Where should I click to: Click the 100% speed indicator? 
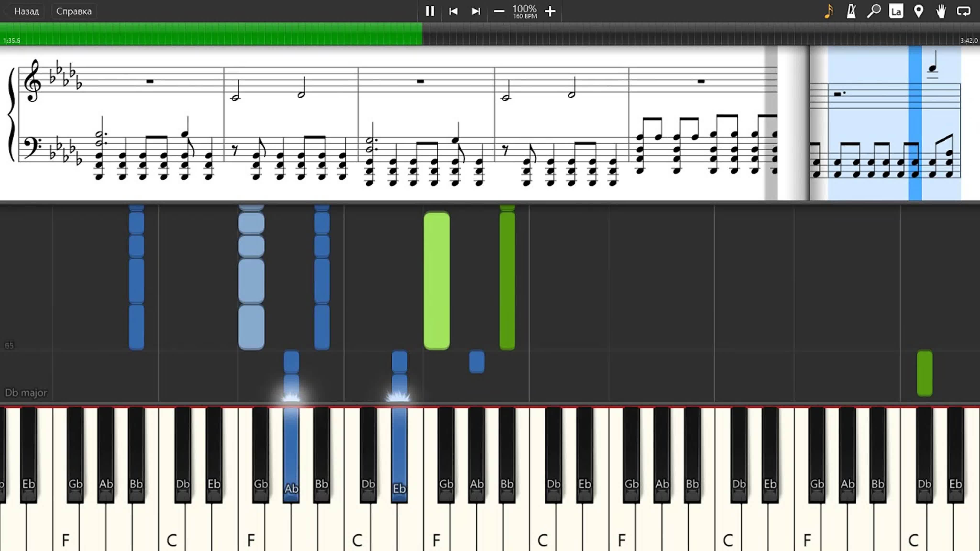[x=525, y=11]
